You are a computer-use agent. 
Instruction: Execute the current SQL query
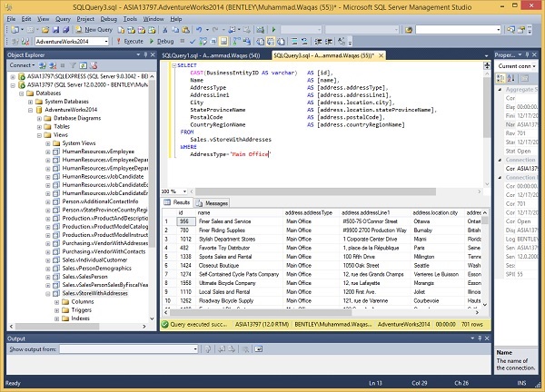(131, 41)
